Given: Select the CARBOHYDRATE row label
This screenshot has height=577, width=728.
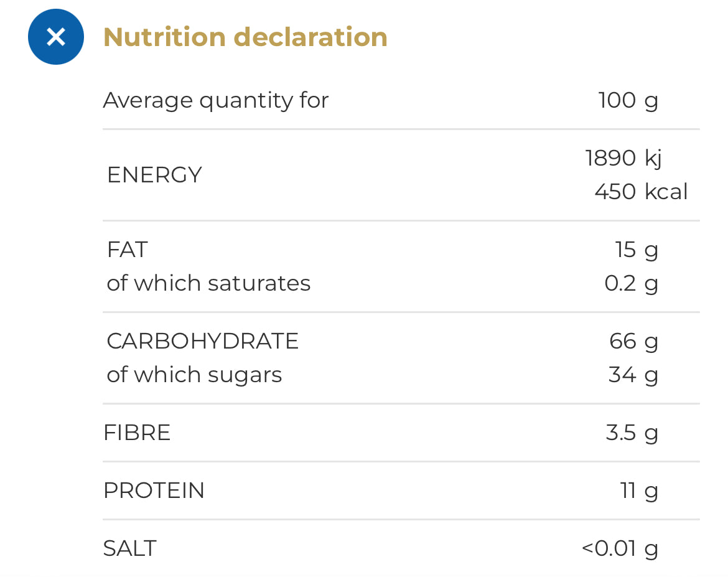Looking at the screenshot, I should (x=202, y=341).
